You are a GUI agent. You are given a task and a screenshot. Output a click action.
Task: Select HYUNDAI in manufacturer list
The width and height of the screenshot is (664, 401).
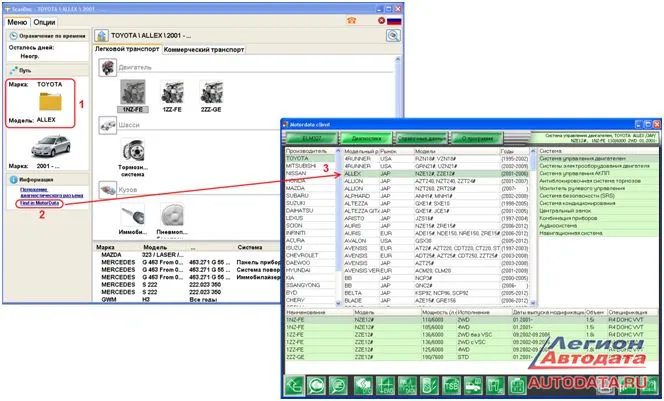[310, 270]
